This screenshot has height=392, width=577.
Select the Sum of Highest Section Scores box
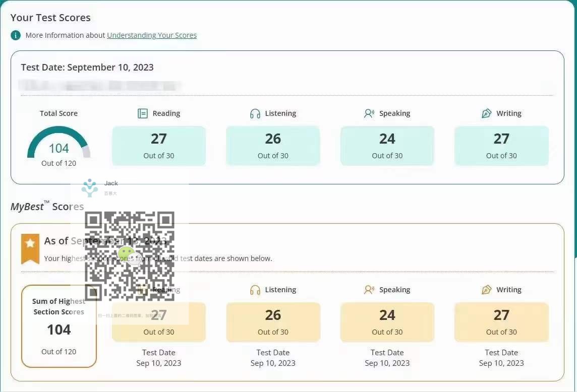[59, 326]
